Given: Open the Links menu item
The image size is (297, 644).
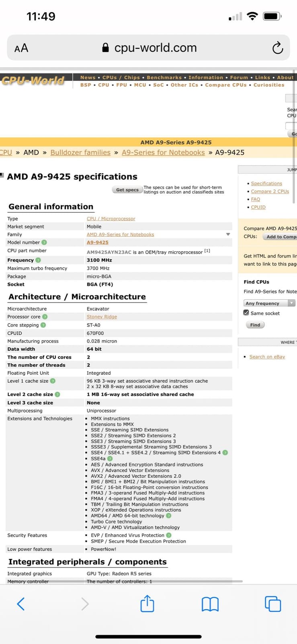Looking at the screenshot, I should [262, 77].
